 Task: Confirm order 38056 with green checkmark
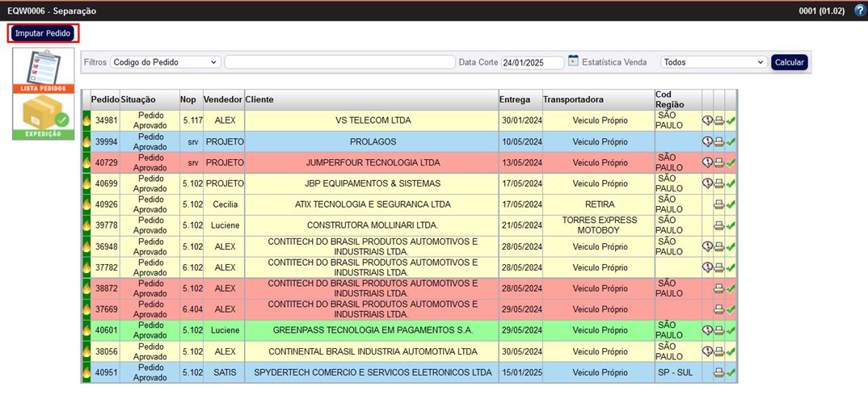pos(731,351)
